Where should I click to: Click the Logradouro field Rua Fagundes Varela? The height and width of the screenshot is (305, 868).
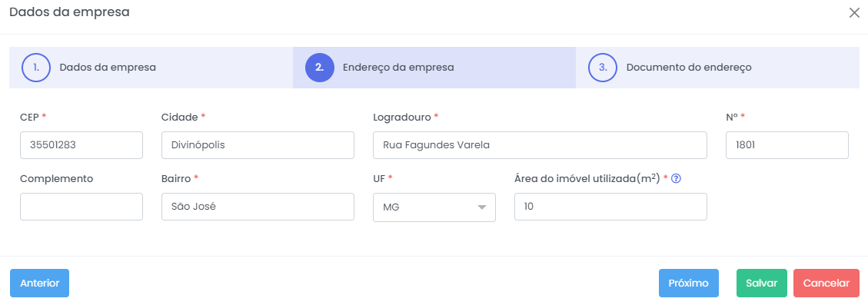pos(540,145)
